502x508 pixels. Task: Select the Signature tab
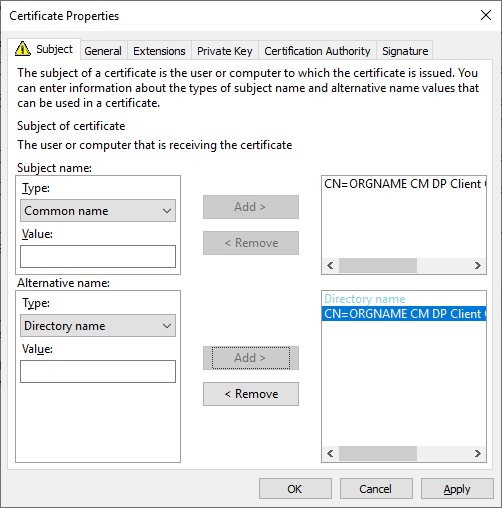click(x=405, y=51)
